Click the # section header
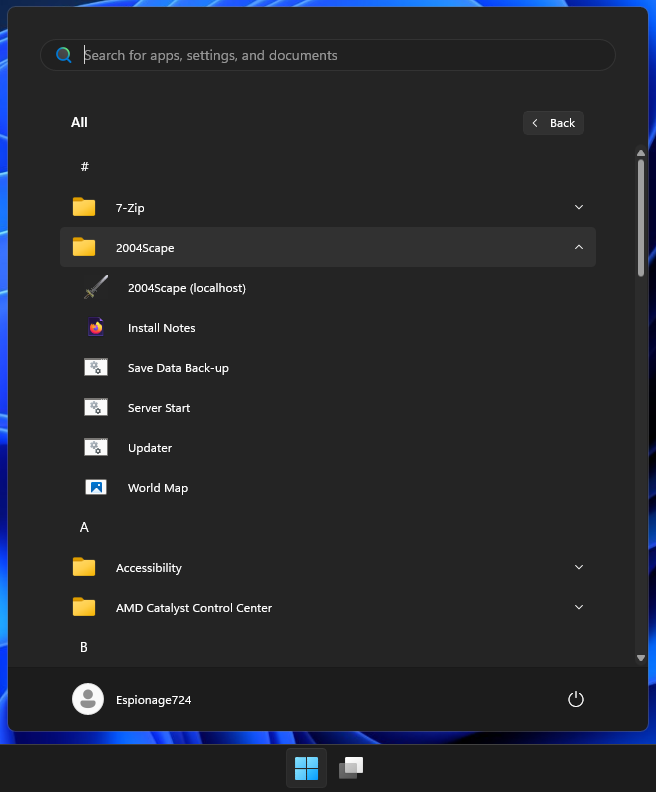 point(84,167)
